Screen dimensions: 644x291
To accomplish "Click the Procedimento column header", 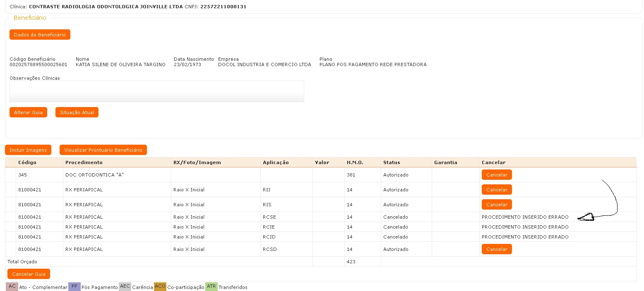I will coord(84,162).
